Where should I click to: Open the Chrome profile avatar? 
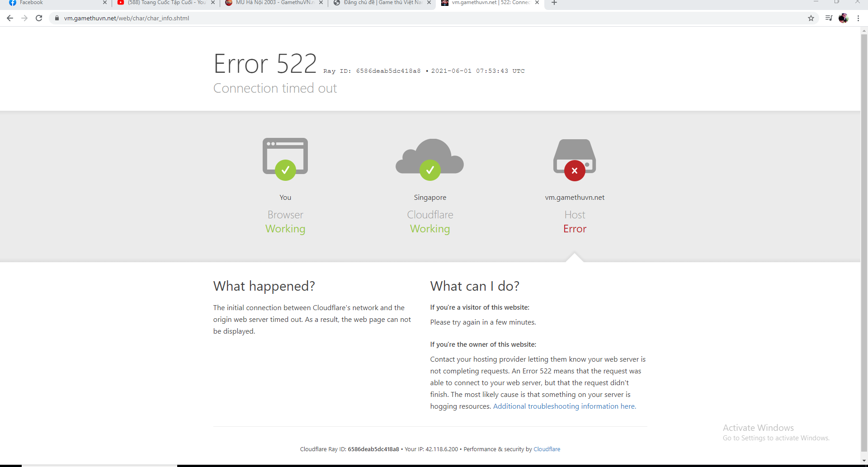pos(843,18)
